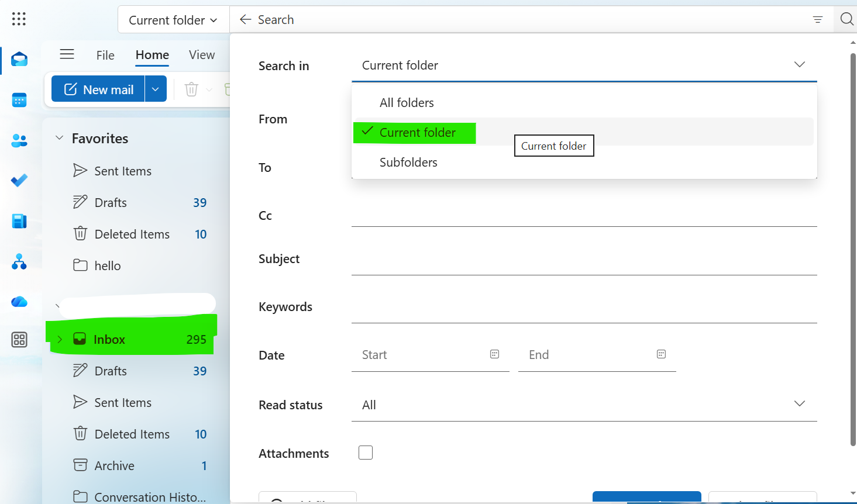Viewport: 857px width, 504px height.
Task: Open the File tab
Action: click(105, 55)
